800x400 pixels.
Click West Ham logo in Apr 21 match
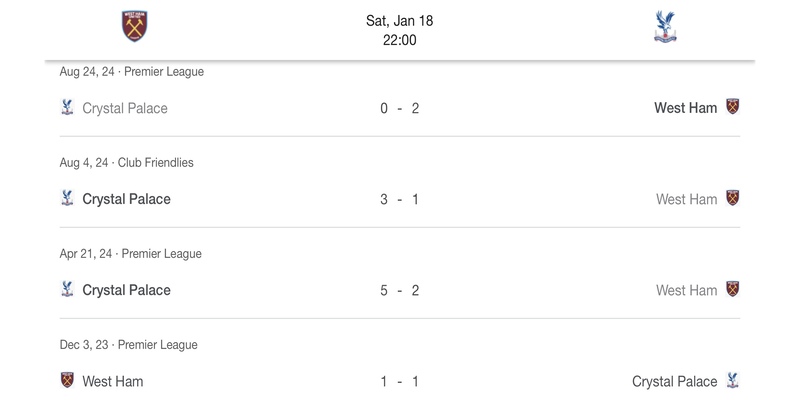[732, 290]
